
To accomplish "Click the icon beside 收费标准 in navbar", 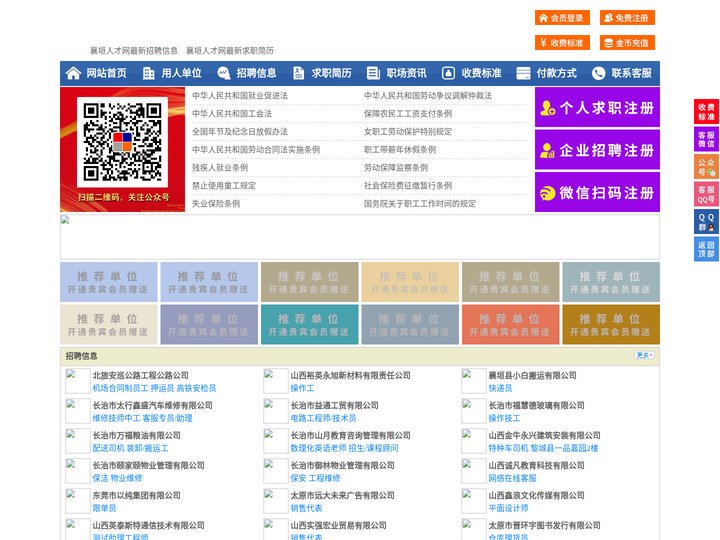I will tap(448, 73).
